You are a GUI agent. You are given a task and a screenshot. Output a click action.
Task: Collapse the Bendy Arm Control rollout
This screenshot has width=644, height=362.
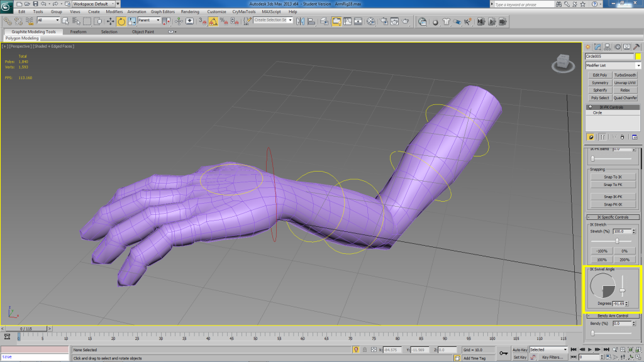(613, 315)
